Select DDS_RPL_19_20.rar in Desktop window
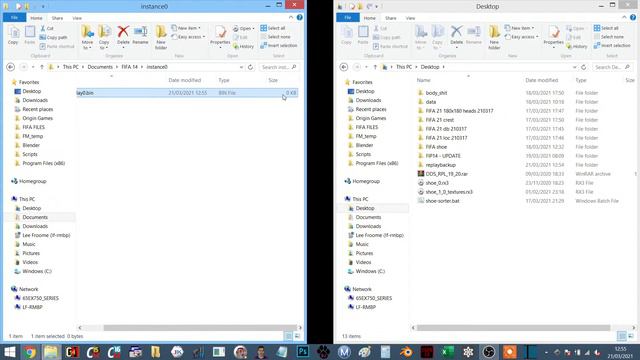 (x=447, y=174)
